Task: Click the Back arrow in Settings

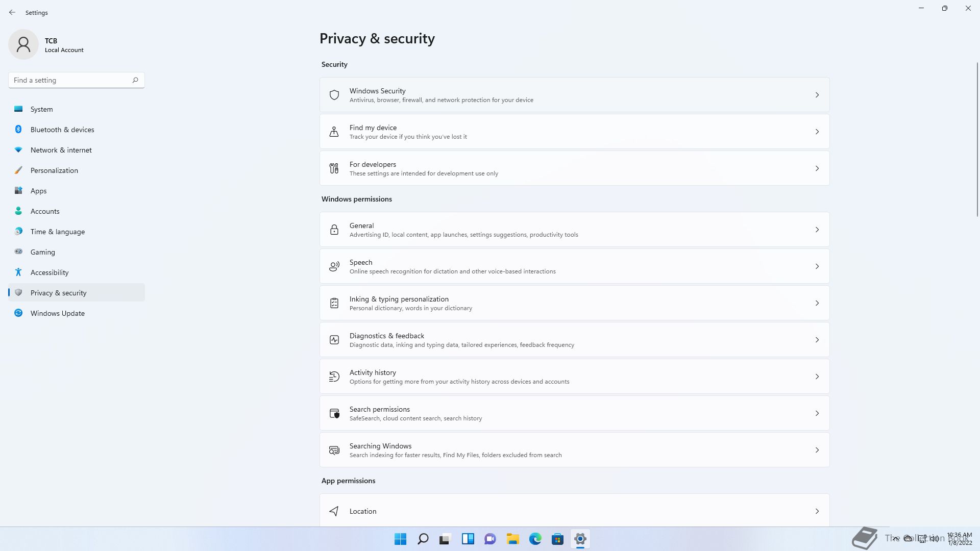Action: [x=12, y=12]
